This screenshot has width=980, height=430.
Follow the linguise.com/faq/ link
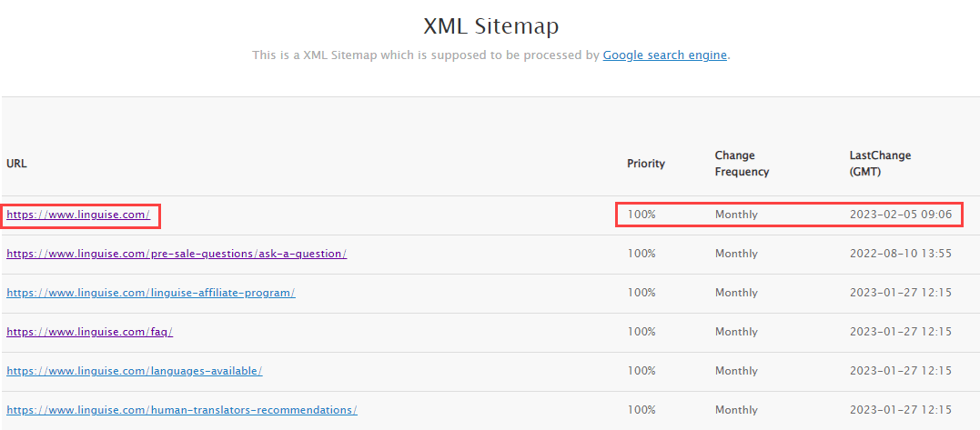(89, 332)
